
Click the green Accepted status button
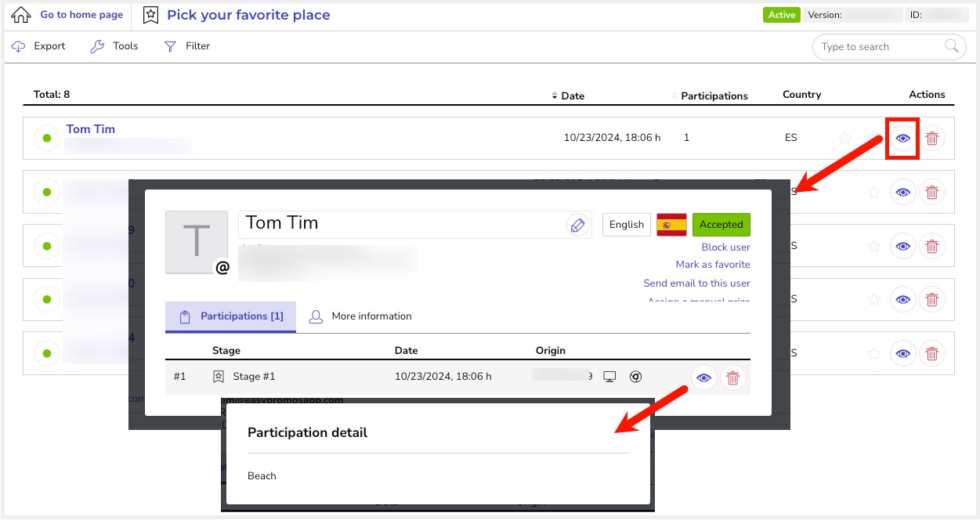pos(721,225)
